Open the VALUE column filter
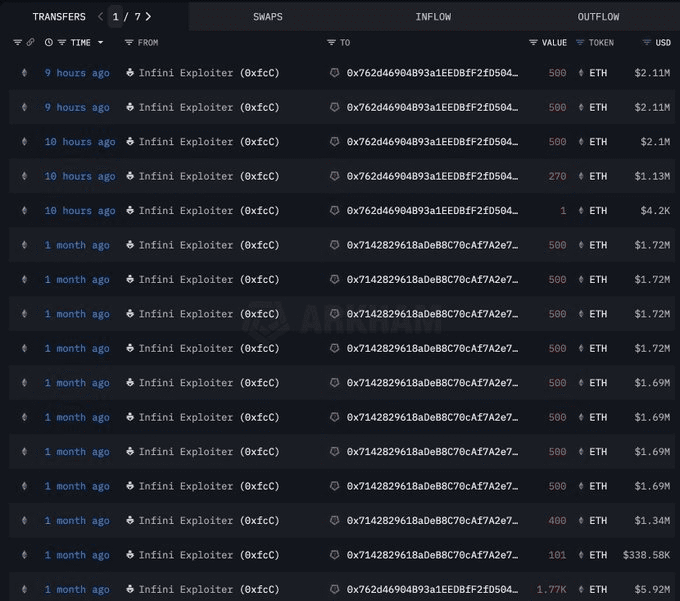 (x=533, y=43)
